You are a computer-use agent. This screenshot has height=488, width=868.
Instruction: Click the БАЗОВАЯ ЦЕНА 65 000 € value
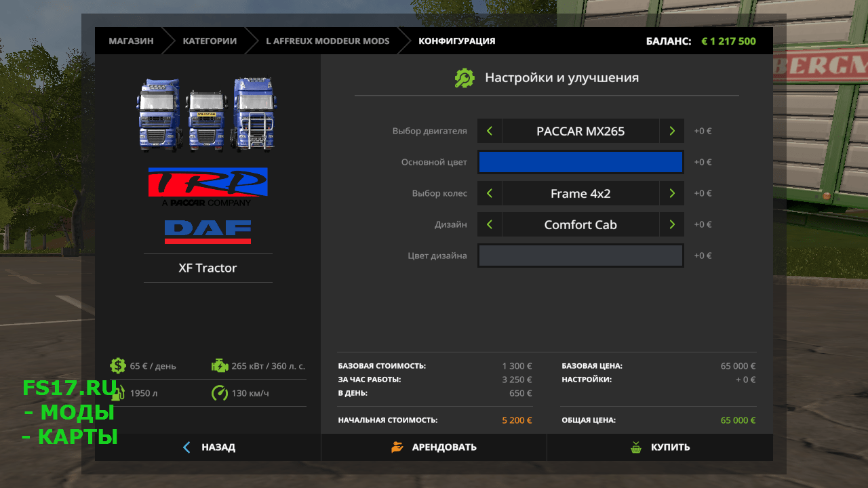[x=738, y=366]
